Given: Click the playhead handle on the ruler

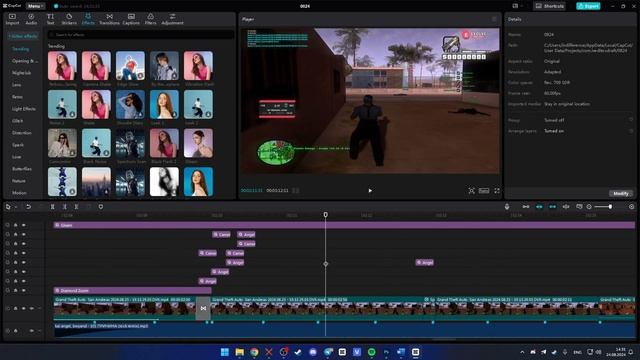Looking at the screenshot, I should point(325,215).
